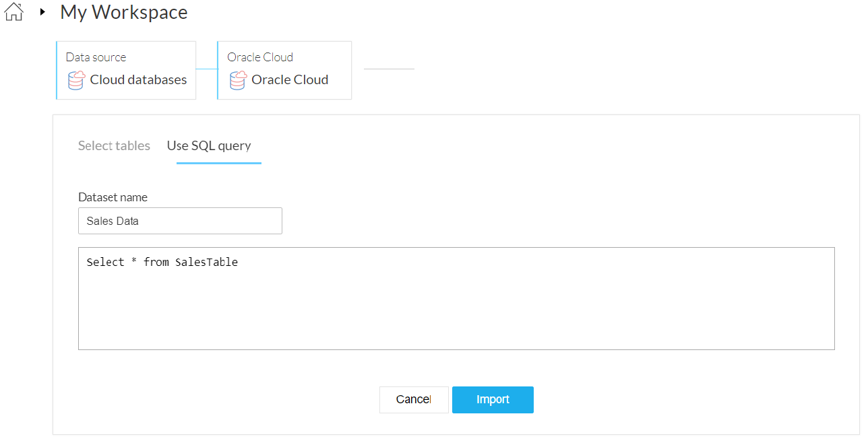Click the empty placeholder line after Oracle Cloud
The image size is (868, 445).
coord(389,69)
